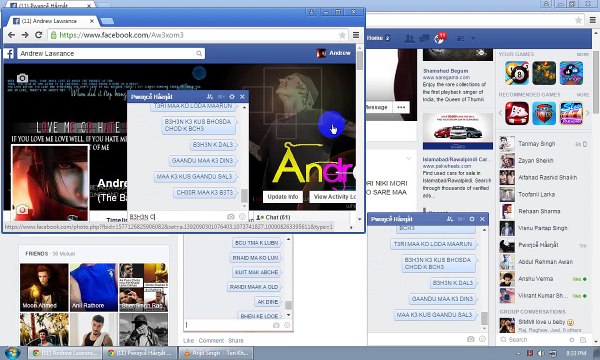The image size is (600, 360).
Task: Click the Update Info button
Action: click(x=283, y=197)
